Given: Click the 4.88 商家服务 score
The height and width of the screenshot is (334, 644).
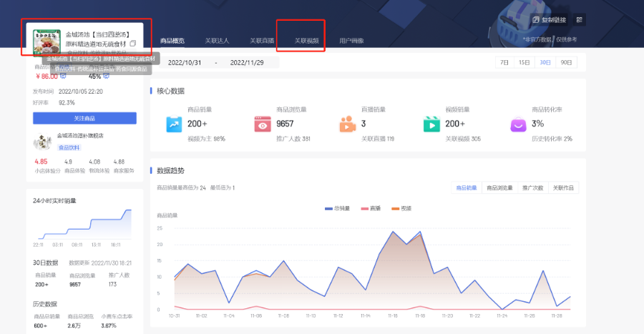Looking at the screenshot, I should (119, 162).
